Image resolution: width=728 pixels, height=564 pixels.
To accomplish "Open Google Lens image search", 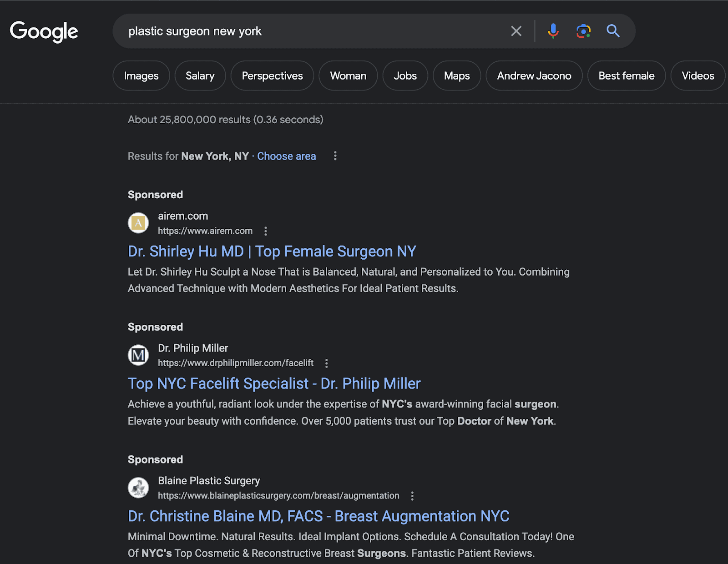I will [x=583, y=31].
